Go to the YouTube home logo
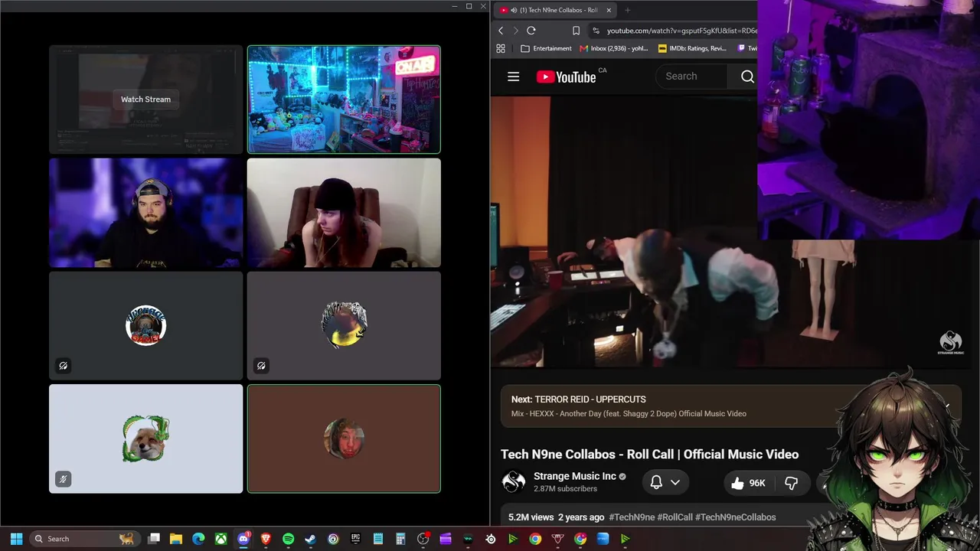 point(566,77)
